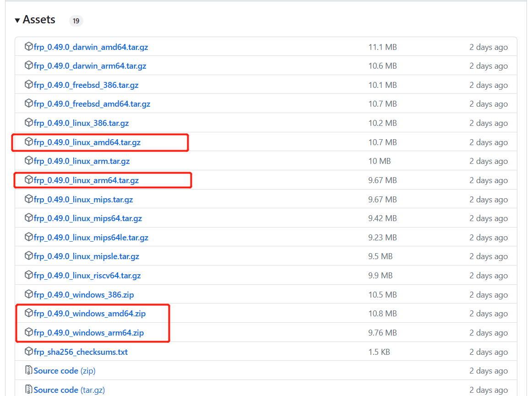This screenshot has height=396, width=532.
Task: Click the package icon beside frp_0.49.0_windows_amd64.zip
Action: point(29,313)
